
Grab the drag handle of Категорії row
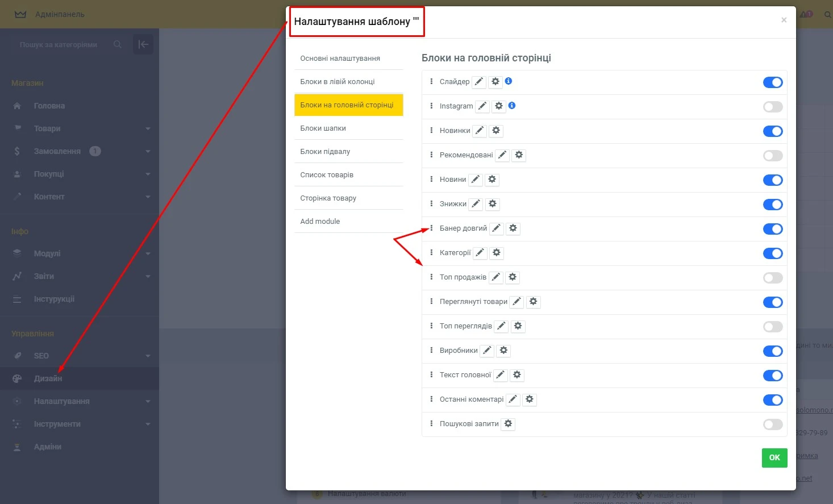point(431,253)
